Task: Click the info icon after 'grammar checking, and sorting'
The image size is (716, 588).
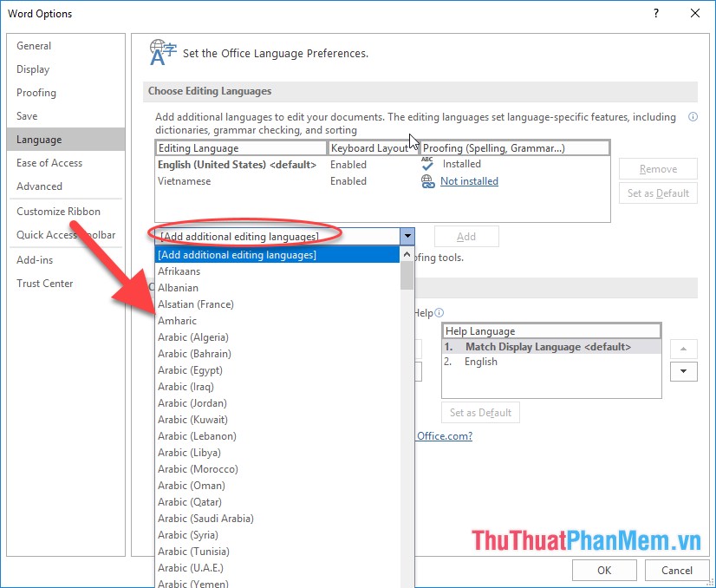Action: click(691, 116)
